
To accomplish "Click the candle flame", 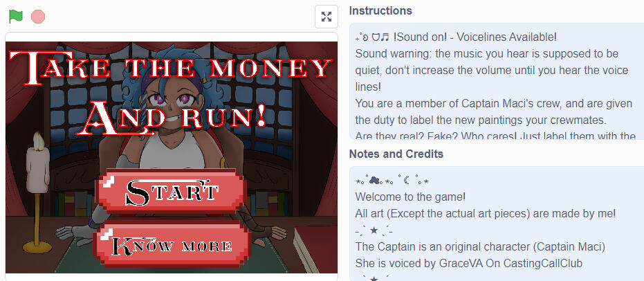I will 38,141.
